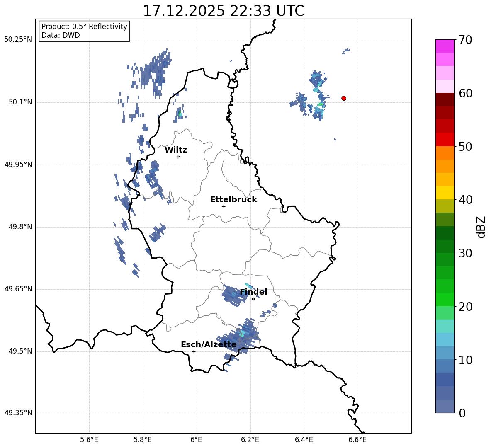Click the 49.5°N latitude label

20,351
